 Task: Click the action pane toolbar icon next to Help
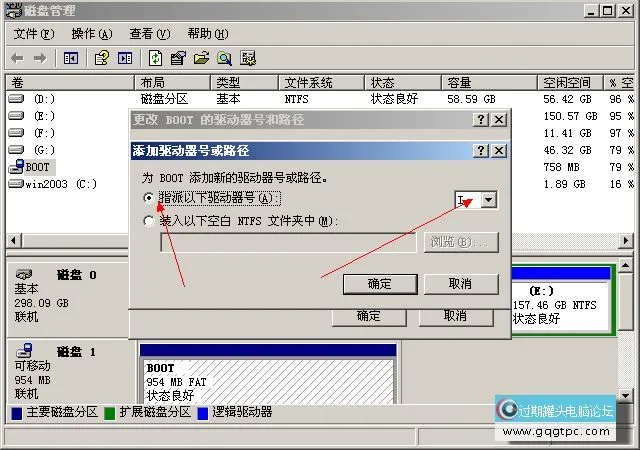(x=125, y=58)
